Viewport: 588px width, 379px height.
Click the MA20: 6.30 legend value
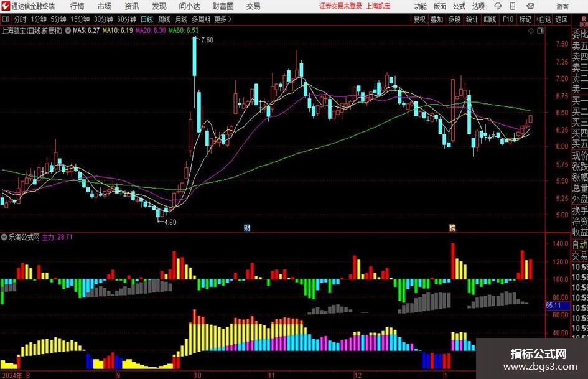point(151,30)
